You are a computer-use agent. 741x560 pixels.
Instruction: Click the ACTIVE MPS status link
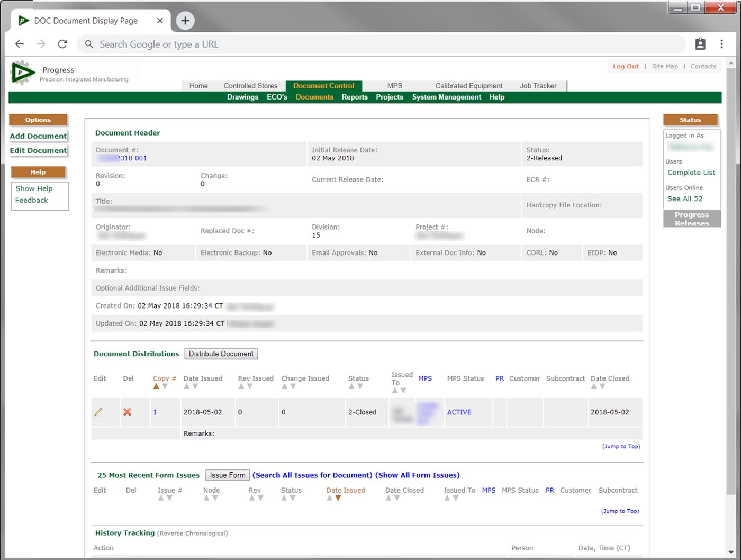click(x=459, y=412)
